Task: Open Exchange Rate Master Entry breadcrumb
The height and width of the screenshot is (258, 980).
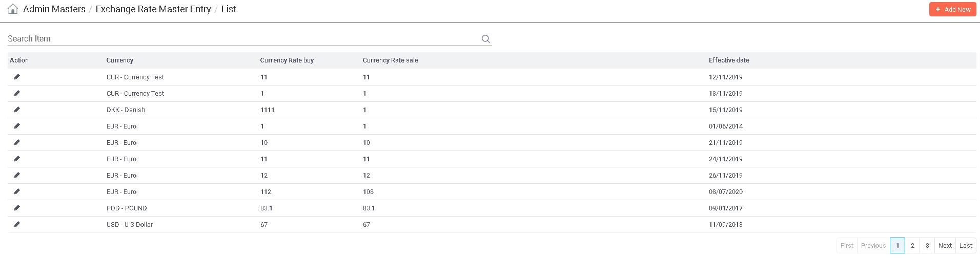Action: 153,9
